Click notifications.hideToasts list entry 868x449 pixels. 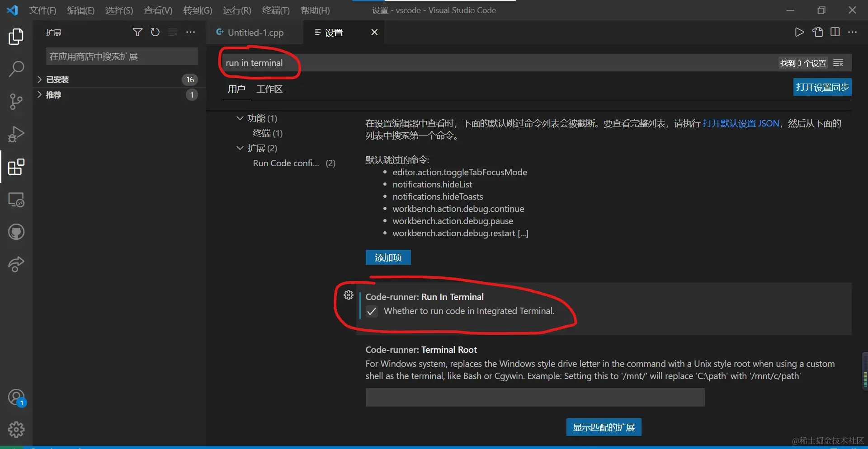coord(438,196)
